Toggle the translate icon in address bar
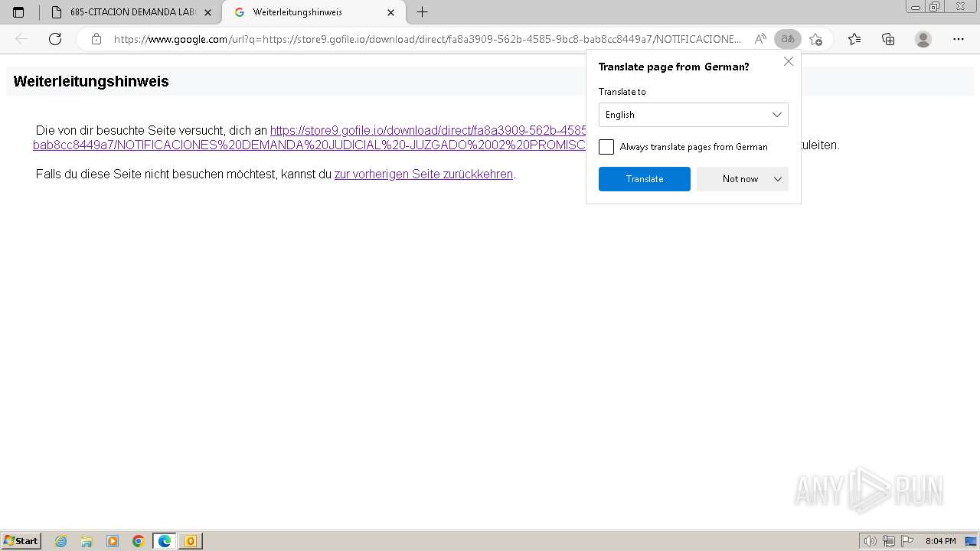 788,39
